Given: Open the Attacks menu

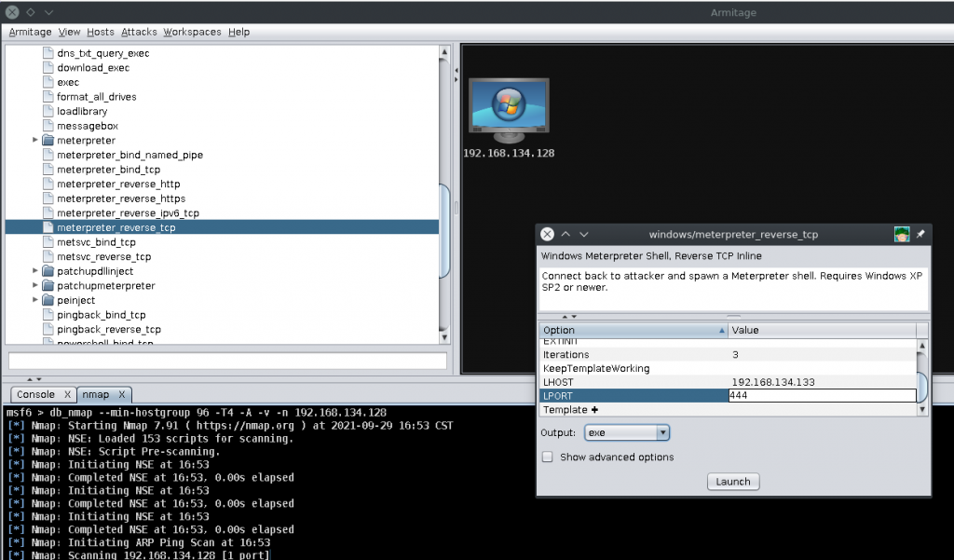Looking at the screenshot, I should [x=139, y=32].
